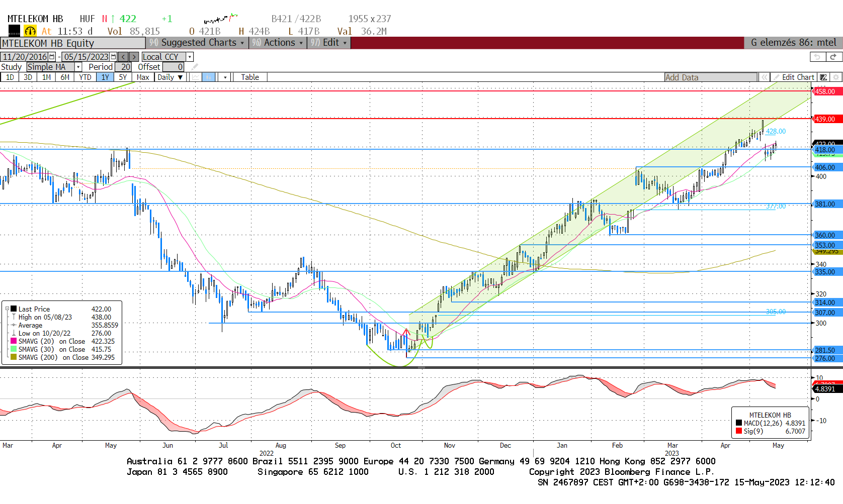Click the end date field 05/15/2023
The height and width of the screenshot is (504, 843).
(x=86, y=57)
